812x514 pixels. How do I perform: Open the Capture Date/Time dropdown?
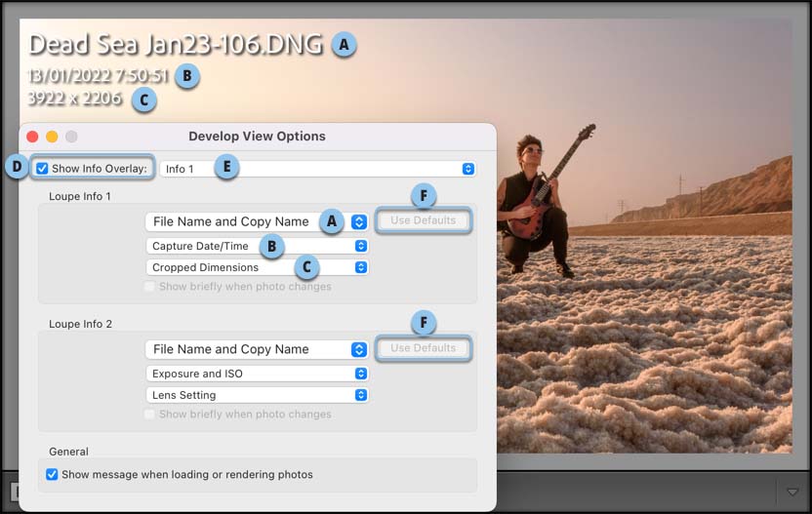pos(257,246)
